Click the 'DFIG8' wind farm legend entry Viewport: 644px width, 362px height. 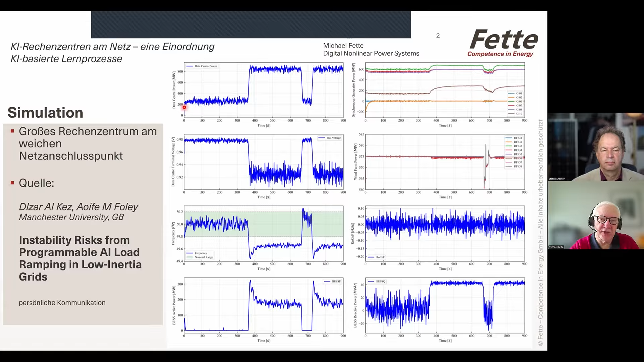514,166
